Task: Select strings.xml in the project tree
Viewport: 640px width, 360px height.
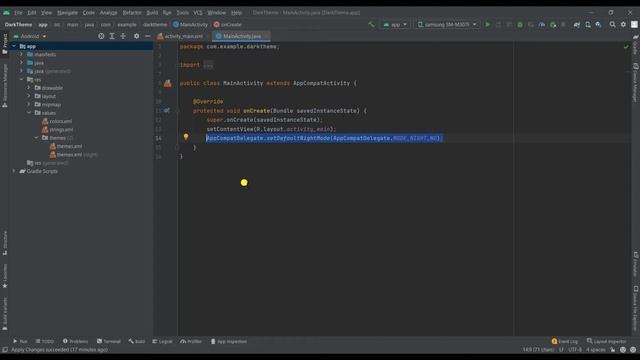Action: (x=58, y=129)
